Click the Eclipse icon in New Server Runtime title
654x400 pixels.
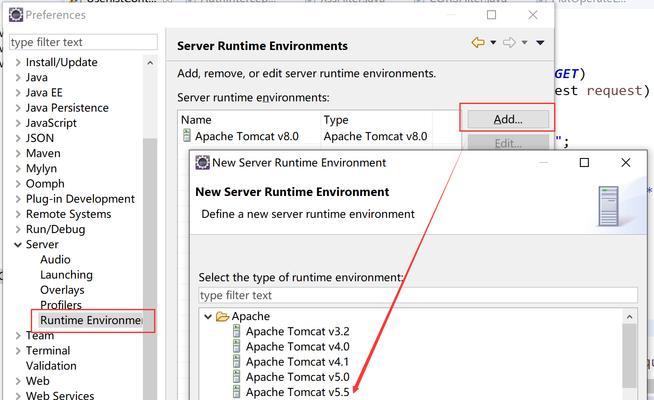click(x=203, y=162)
